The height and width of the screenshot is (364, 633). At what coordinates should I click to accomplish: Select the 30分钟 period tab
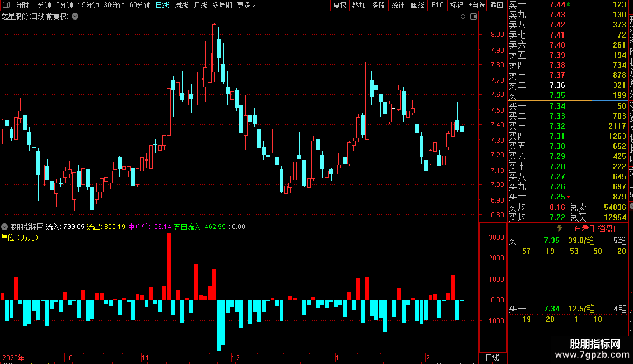pyautogui.click(x=114, y=5)
